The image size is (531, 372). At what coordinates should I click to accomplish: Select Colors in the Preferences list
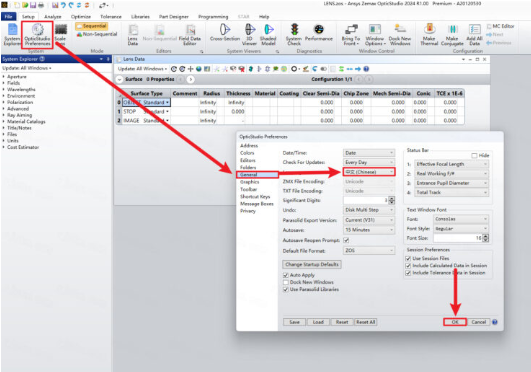(247, 153)
